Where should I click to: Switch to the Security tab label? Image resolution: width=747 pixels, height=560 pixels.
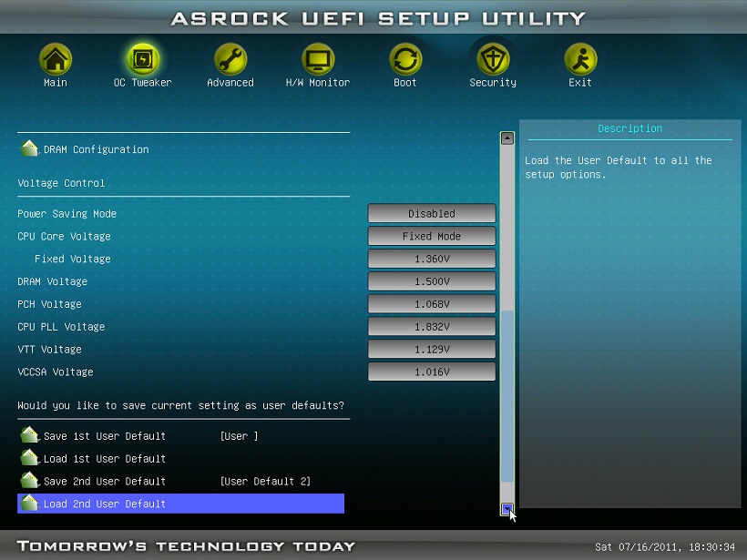point(493,82)
